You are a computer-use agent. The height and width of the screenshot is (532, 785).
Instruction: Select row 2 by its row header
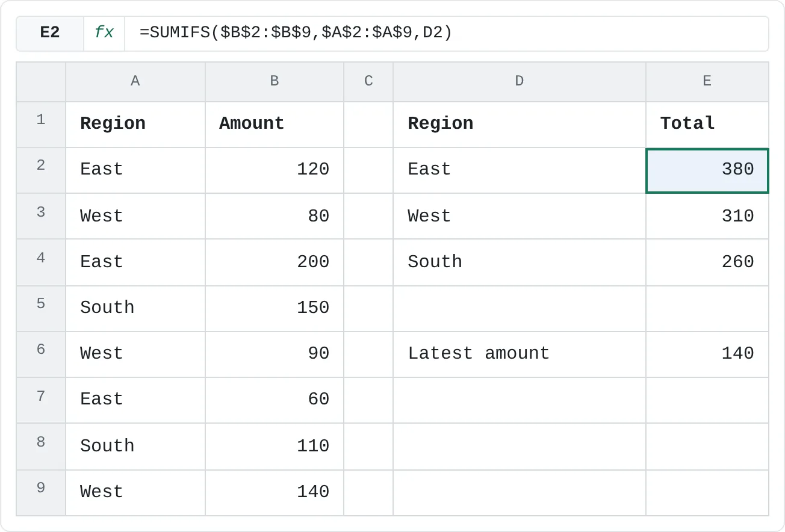click(41, 170)
